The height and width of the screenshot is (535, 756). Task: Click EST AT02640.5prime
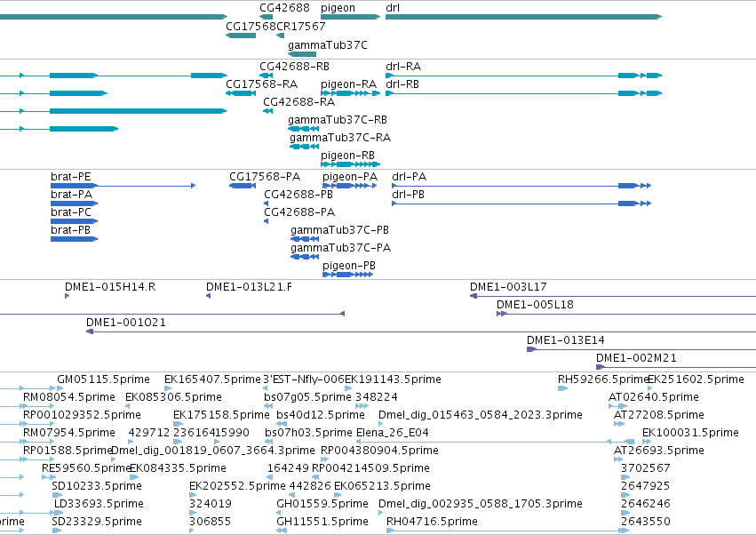(653, 397)
